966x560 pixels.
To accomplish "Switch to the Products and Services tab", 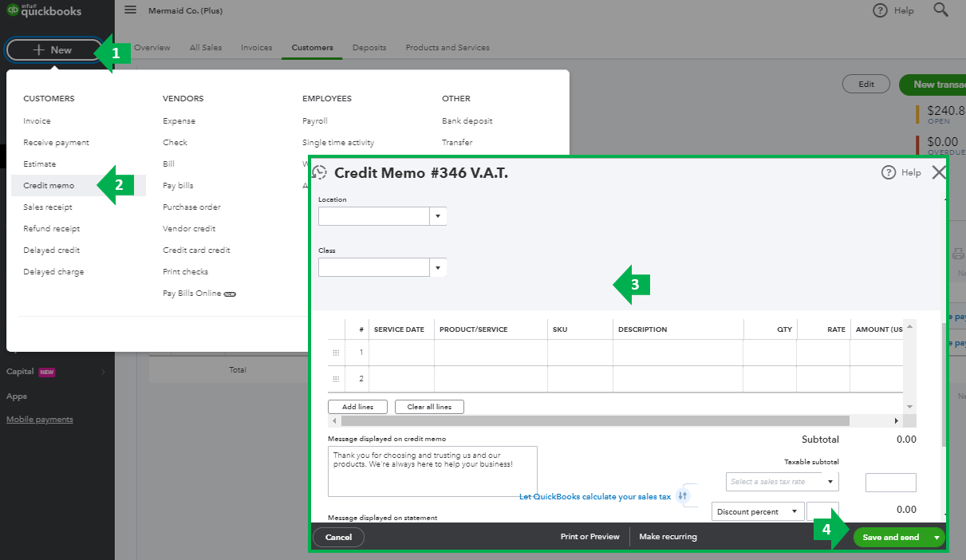I will 447,47.
